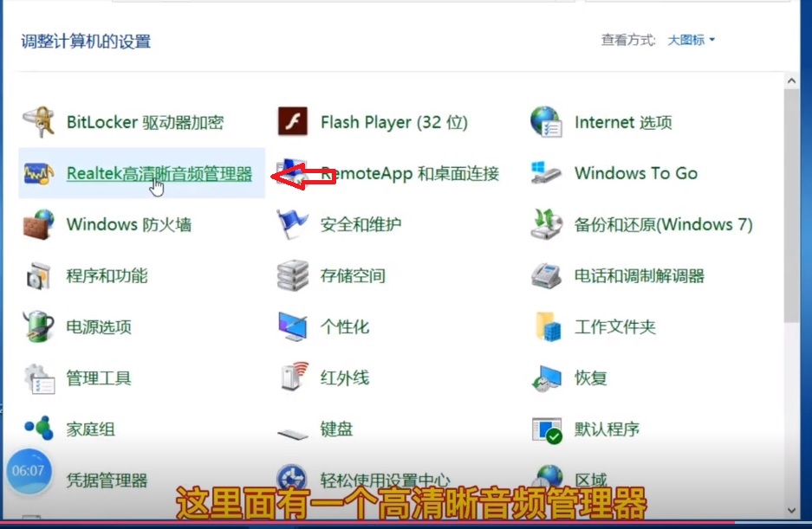Open the Realtek高清晰音频管理器 speaker icon
The image size is (812, 529).
pos(40,173)
